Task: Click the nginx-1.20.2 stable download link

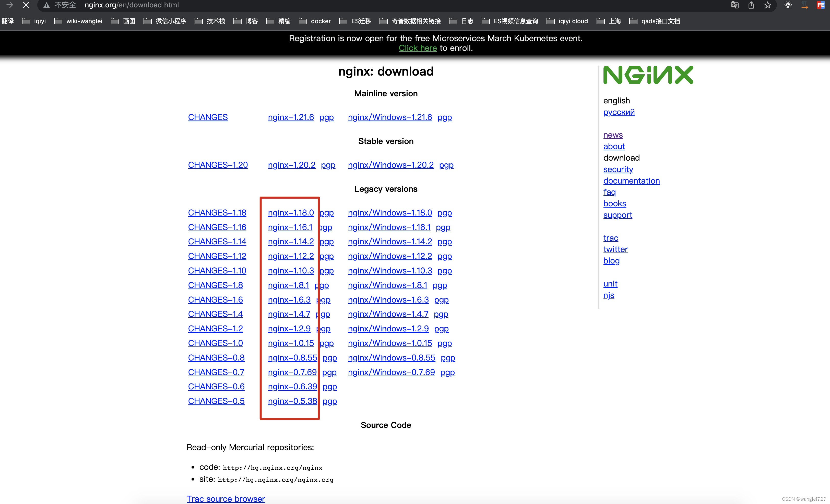Action: click(x=291, y=165)
